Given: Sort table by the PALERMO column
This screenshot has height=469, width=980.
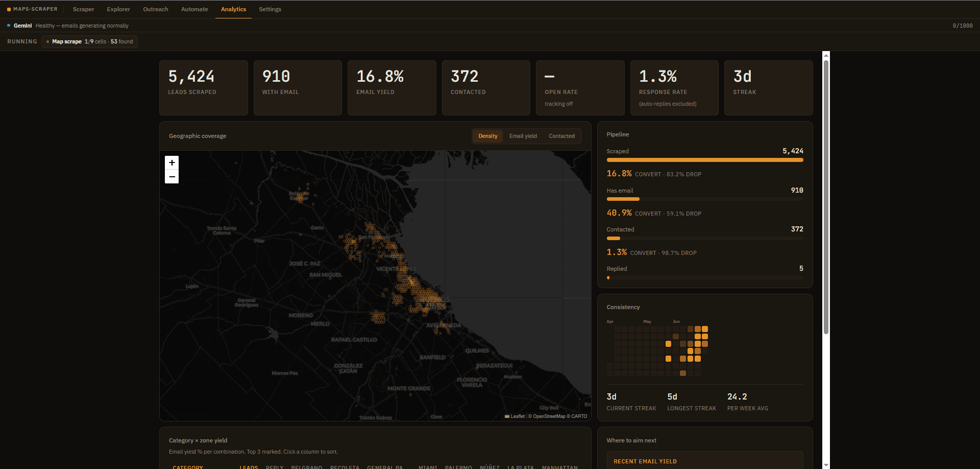Looking at the screenshot, I should click(x=458, y=467).
